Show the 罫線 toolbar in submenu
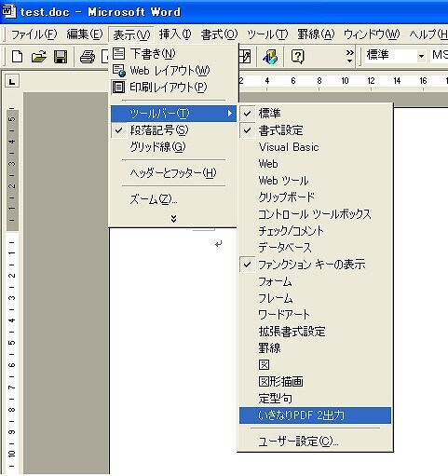 pyautogui.click(x=315, y=348)
